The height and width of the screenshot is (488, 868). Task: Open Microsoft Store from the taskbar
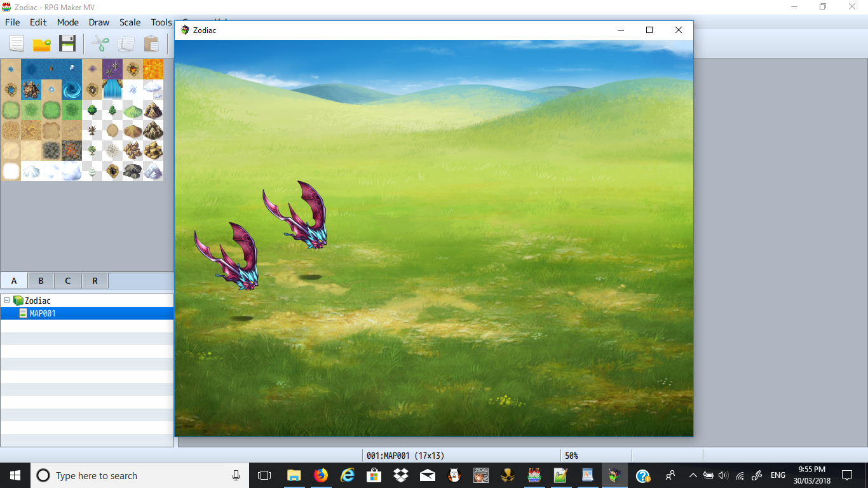[x=374, y=475]
